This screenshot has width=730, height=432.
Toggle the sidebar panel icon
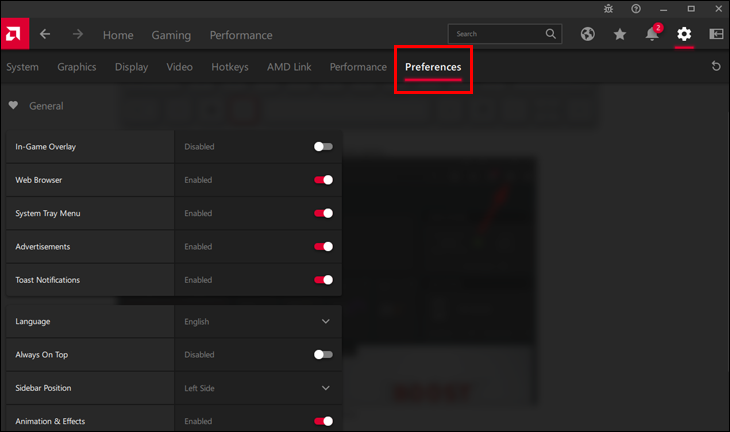pyautogui.click(x=716, y=34)
